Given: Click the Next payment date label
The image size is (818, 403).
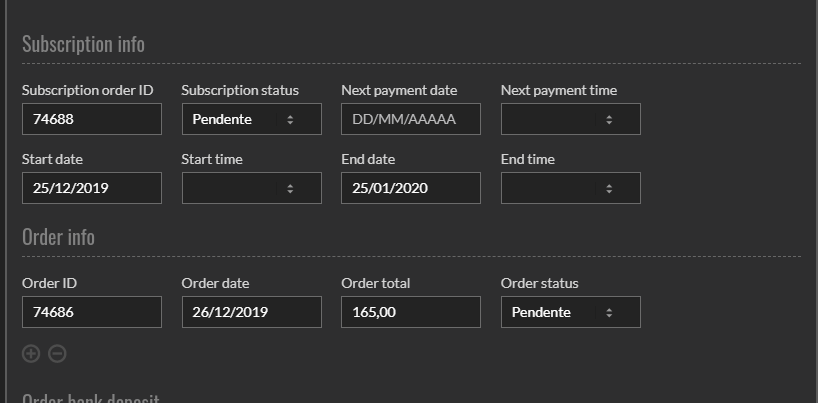Looking at the screenshot, I should point(399,90).
